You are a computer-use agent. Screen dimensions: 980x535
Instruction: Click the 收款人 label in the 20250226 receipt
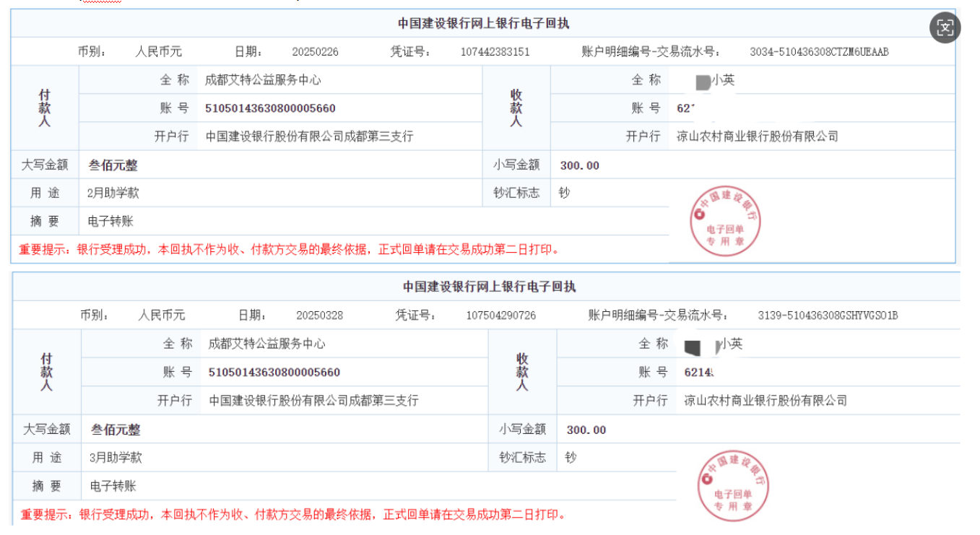516,108
